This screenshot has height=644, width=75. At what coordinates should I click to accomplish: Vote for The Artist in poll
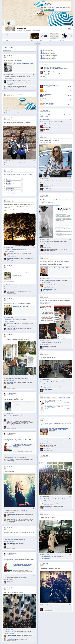pyautogui.click(x=13, y=181)
